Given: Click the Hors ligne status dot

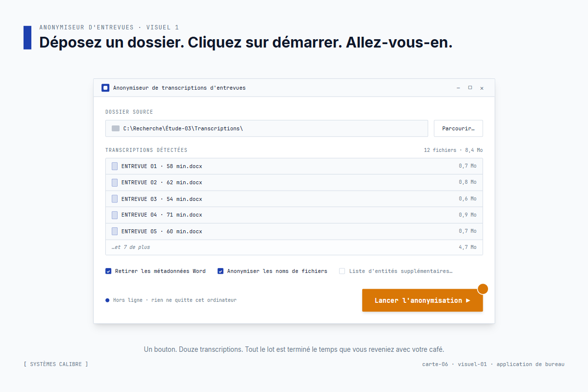Looking at the screenshot, I should coord(107,299).
